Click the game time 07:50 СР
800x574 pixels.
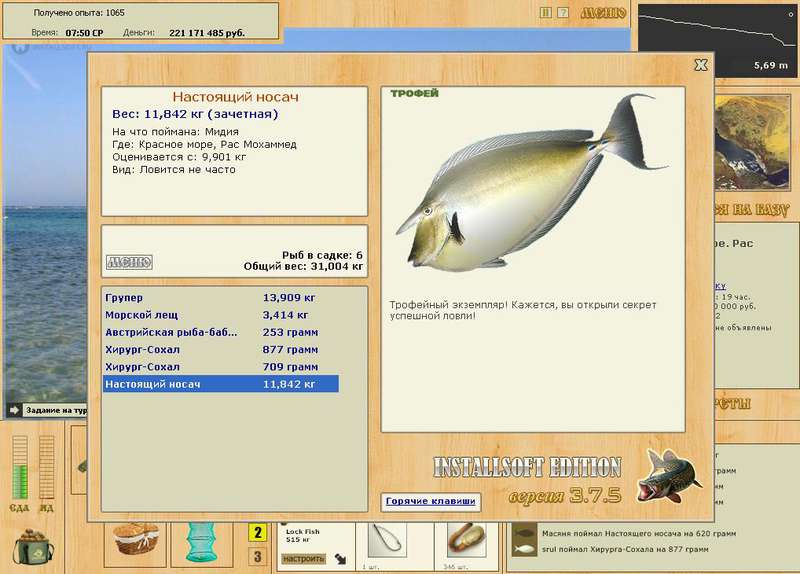pyautogui.click(x=84, y=33)
